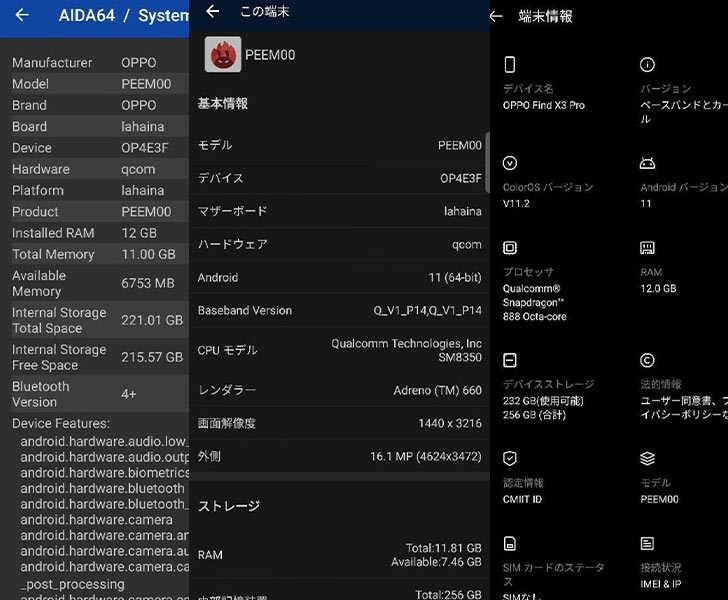
Task: Tap the 基本情報 section heading
Action: point(223,103)
